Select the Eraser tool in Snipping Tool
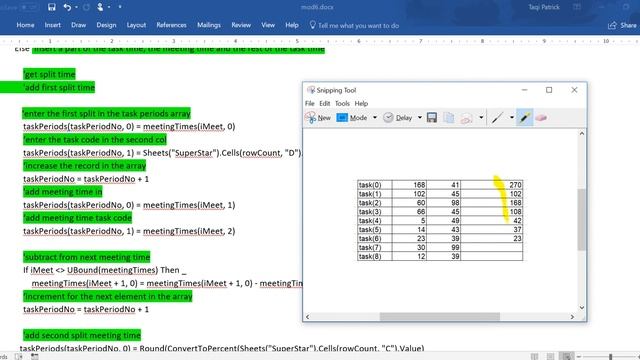Screen dimensions: 640x360 click(x=541, y=118)
